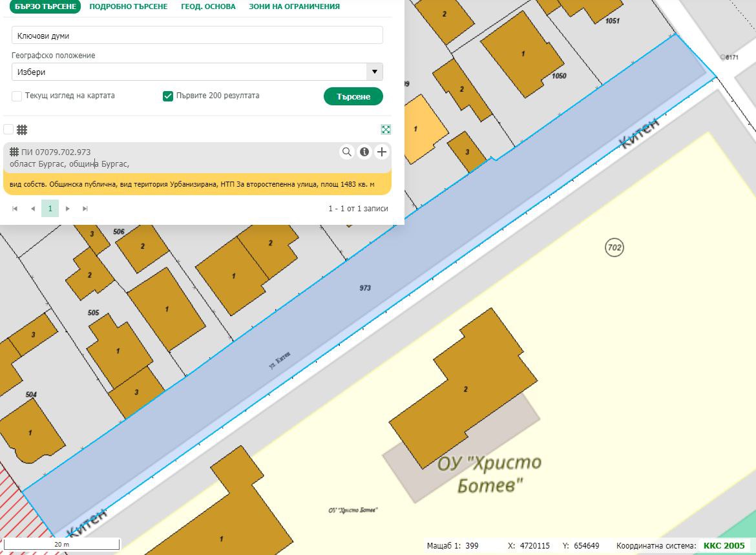Image resolution: width=756 pixels, height=555 pixels.
Task: Click the magnifier icon on result ПИ 07079.702.973
Action: [x=347, y=152]
